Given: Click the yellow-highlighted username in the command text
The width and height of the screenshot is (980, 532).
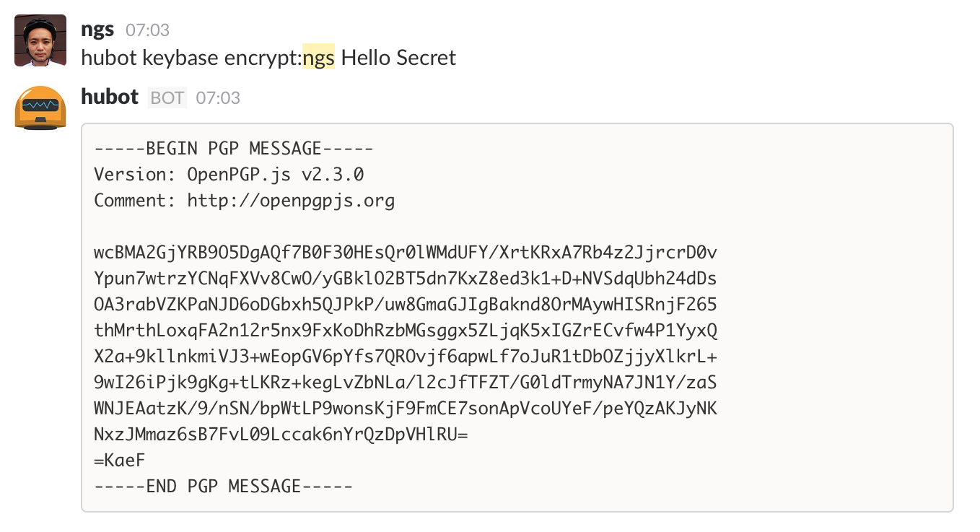Looking at the screenshot, I should click(317, 58).
